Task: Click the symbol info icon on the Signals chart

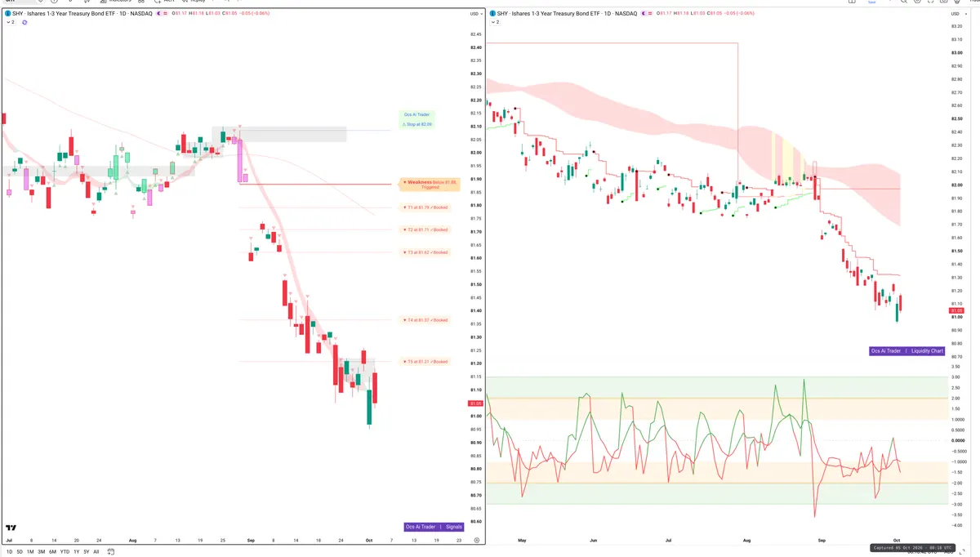Action: pos(7,14)
